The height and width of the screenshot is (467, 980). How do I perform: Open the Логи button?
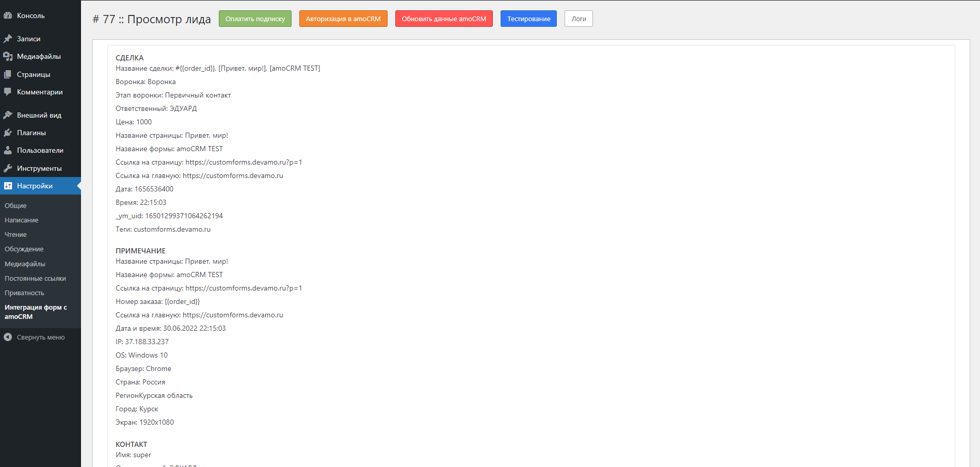pyautogui.click(x=579, y=19)
